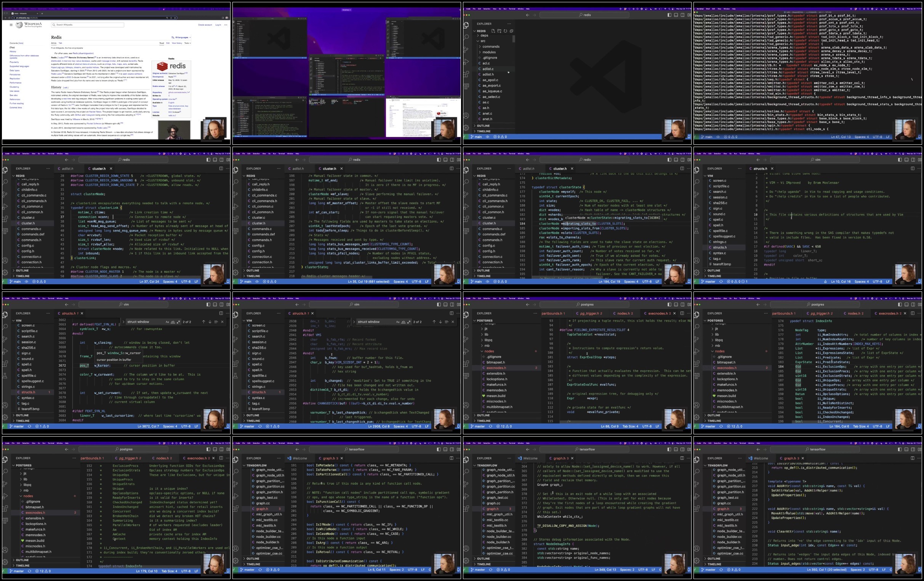924x581 pixels.
Task: Click Manage gear in the empty-editor Redis window
Action: click(x=466, y=127)
